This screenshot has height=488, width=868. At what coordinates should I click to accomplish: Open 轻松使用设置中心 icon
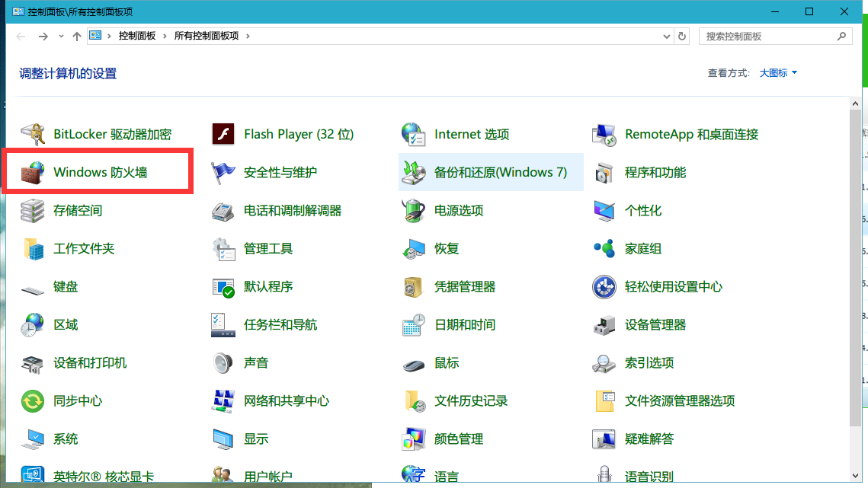tap(604, 287)
